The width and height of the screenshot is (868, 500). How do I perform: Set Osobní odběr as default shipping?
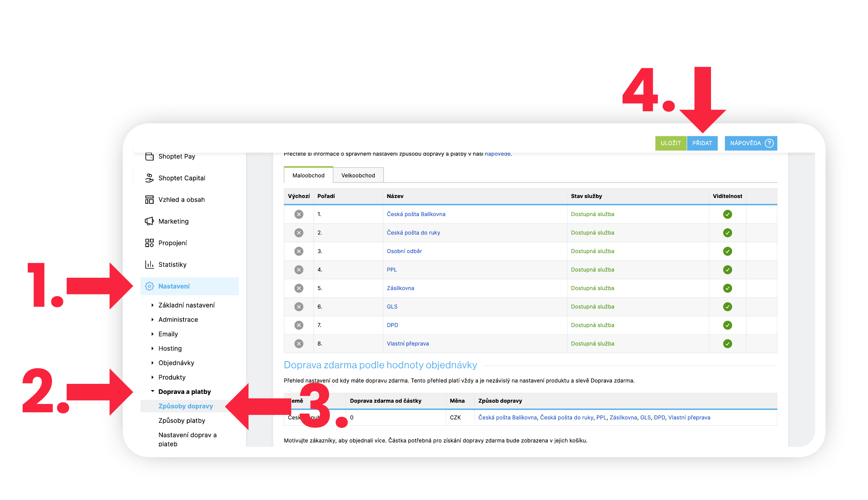[299, 251]
